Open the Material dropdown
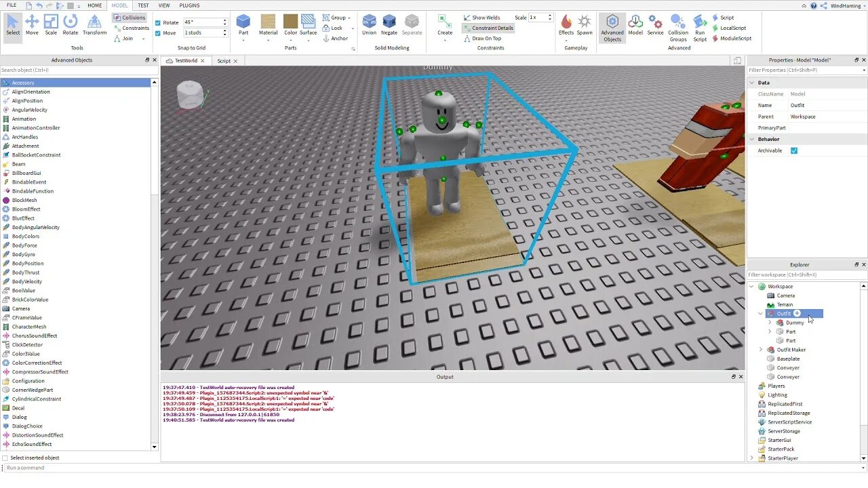 click(268, 41)
